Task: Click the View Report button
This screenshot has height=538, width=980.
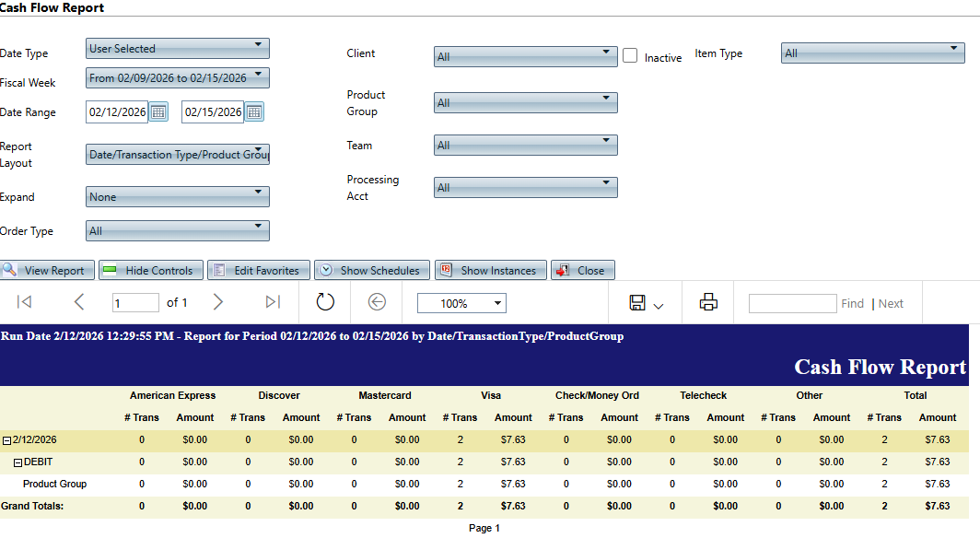Action: tap(47, 271)
